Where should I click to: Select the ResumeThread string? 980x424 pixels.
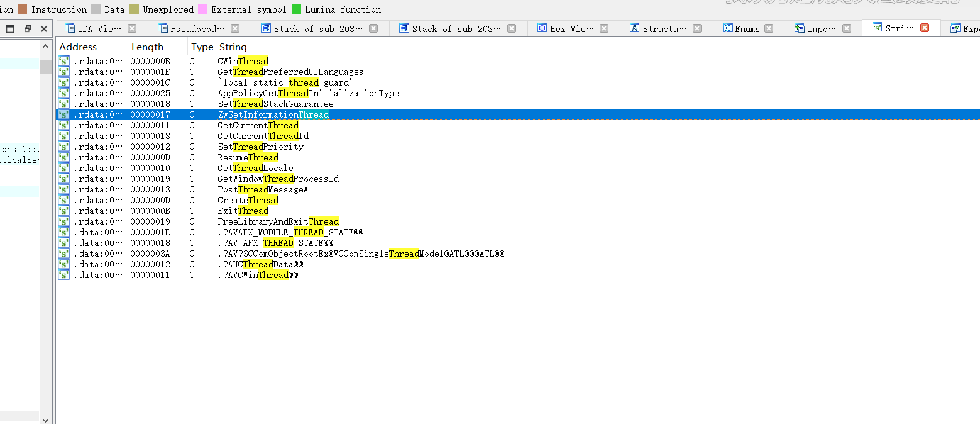[x=518, y=157]
